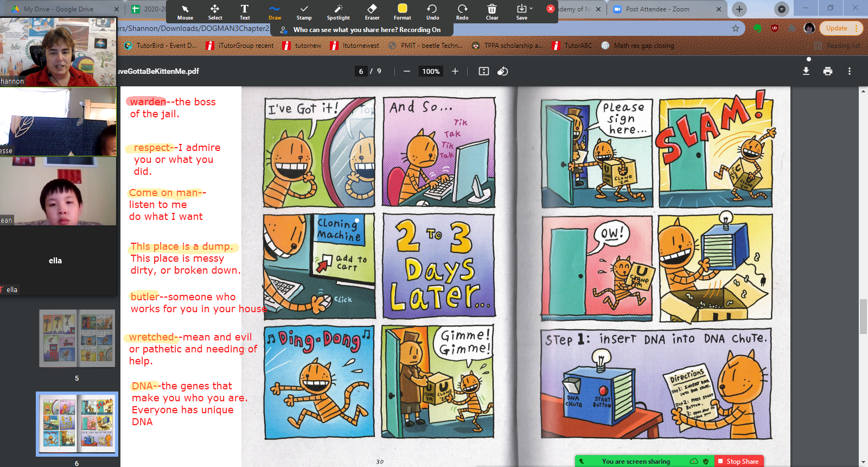Image resolution: width=868 pixels, height=467 pixels.
Task: Toggle fit to page in PDF viewer
Action: (x=484, y=71)
